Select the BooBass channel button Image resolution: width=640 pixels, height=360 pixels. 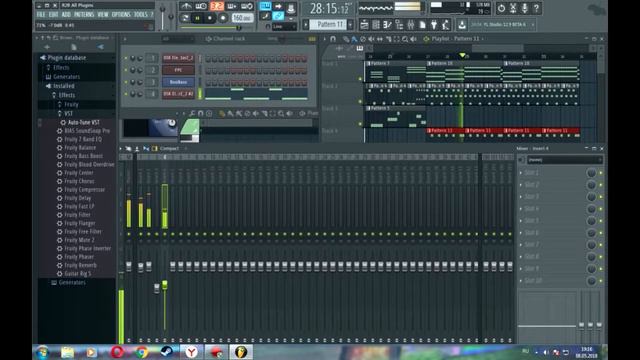pos(178,82)
